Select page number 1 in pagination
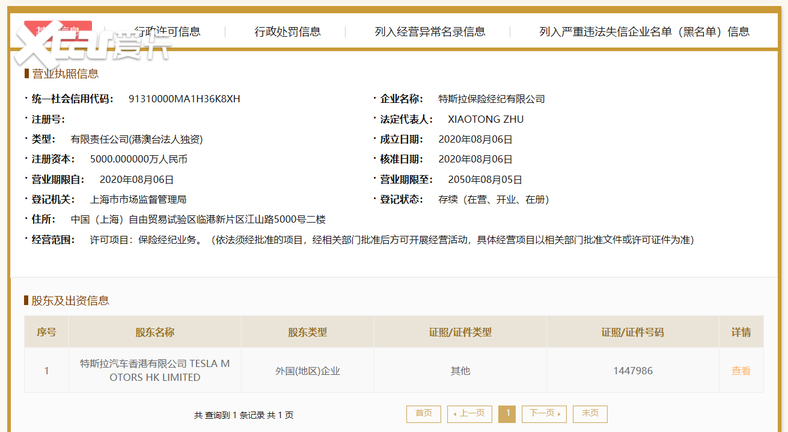The width and height of the screenshot is (788, 432). click(507, 413)
